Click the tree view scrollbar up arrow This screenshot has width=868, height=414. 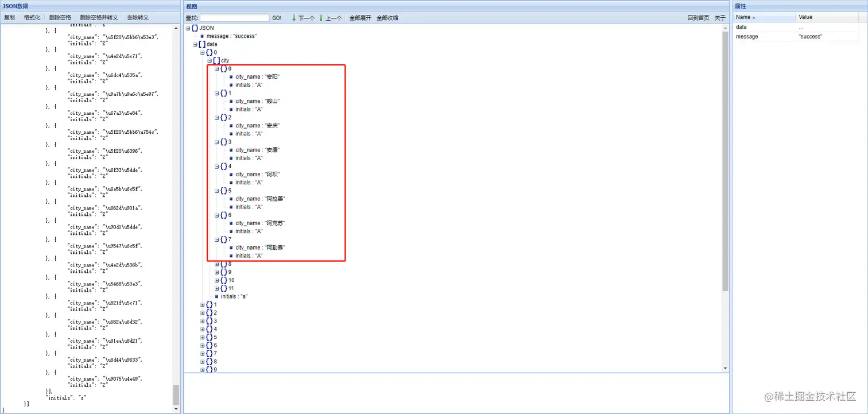(725, 28)
